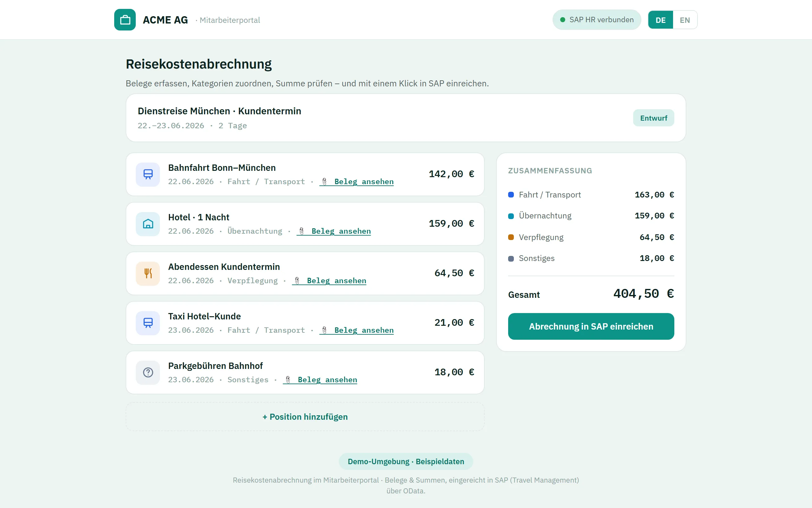812x508 pixels.
Task: Click the orange Verpflegung color dot
Action: [511, 237]
